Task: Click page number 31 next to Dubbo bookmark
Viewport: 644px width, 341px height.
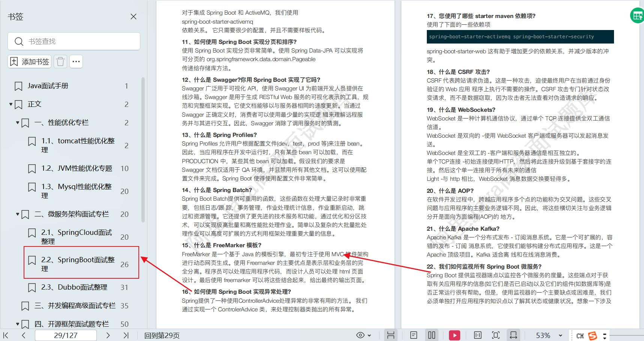Action: click(x=124, y=287)
